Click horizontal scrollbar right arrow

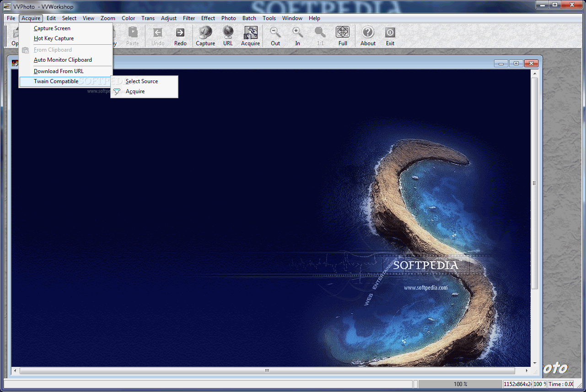[527, 371]
